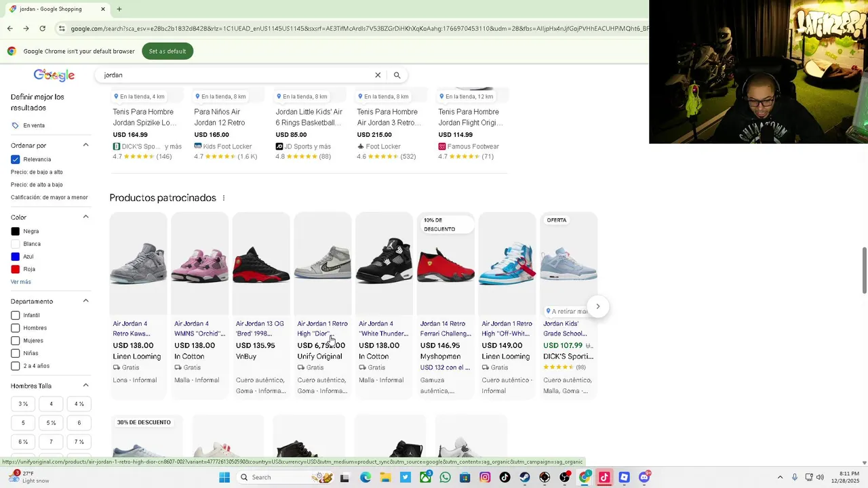Check the Infantil department checkbox
868x488 pixels.
tap(15, 315)
